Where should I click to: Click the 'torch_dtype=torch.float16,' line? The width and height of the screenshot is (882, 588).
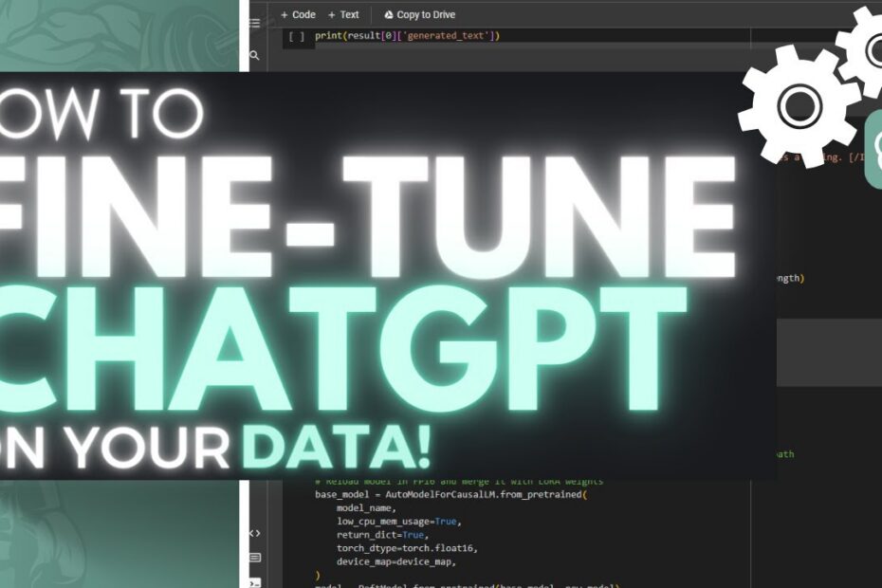(x=407, y=548)
